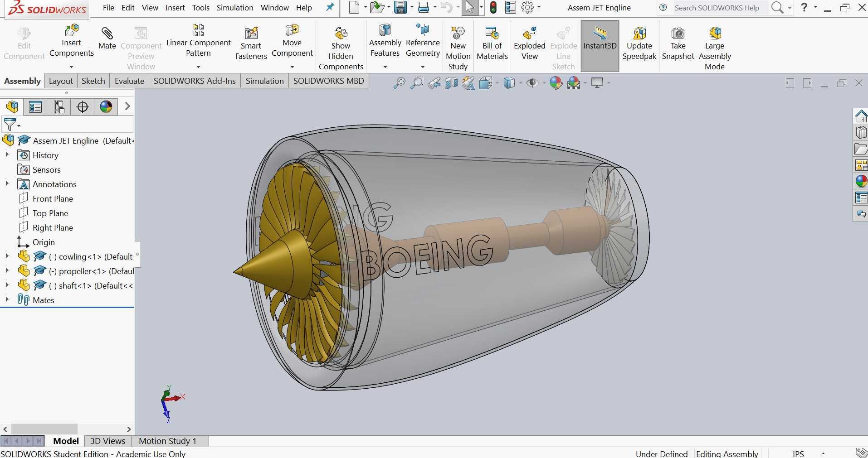
Task: Open DimXpertManager crosshair tab
Action: tap(83, 106)
